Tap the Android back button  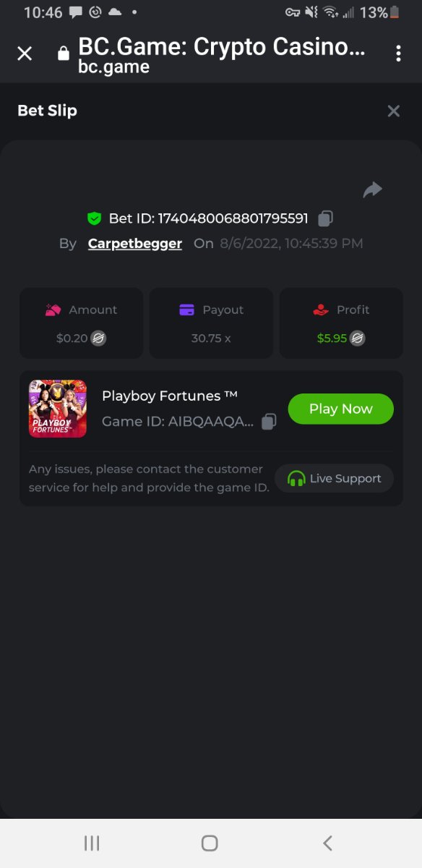click(x=327, y=843)
